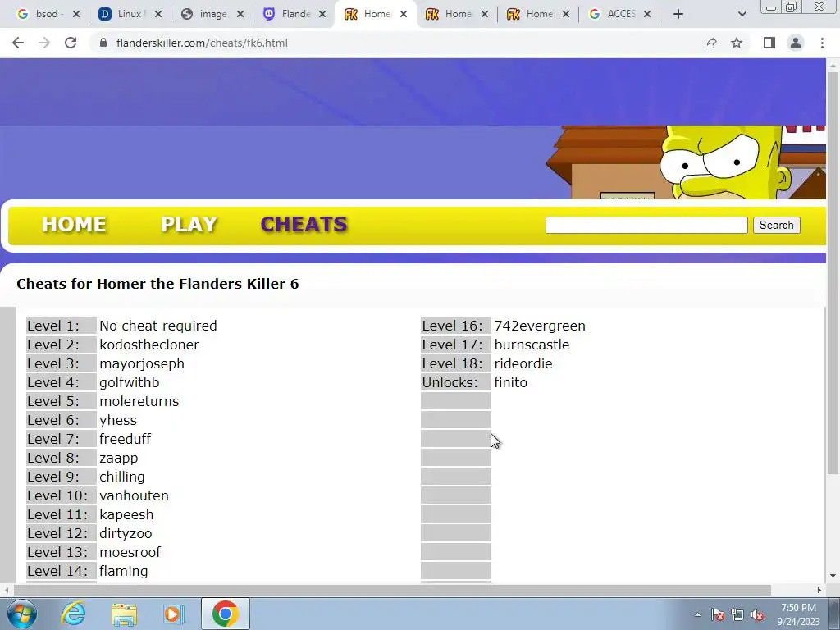Open Chrome side panel
This screenshot has height=630, width=840.
769,43
